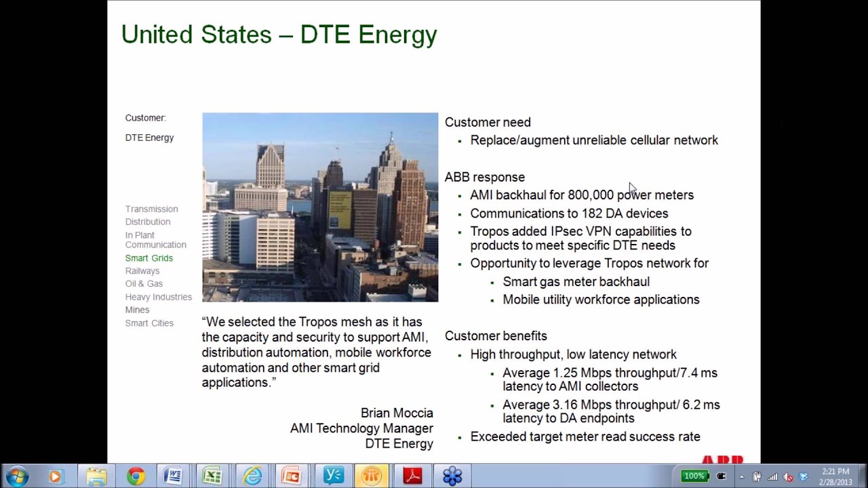Image resolution: width=868 pixels, height=488 pixels.
Task: Select Oil & Gas in sidebar
Action: [x=144, y=284]
